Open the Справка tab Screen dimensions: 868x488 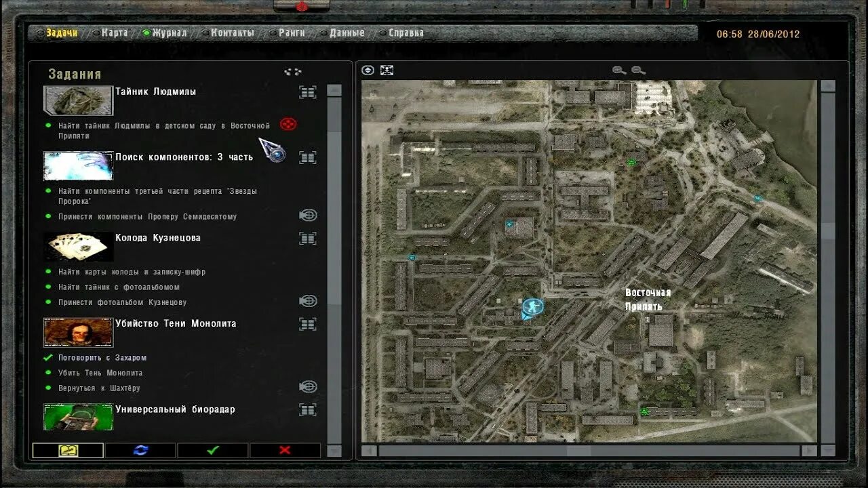(406, 33)
